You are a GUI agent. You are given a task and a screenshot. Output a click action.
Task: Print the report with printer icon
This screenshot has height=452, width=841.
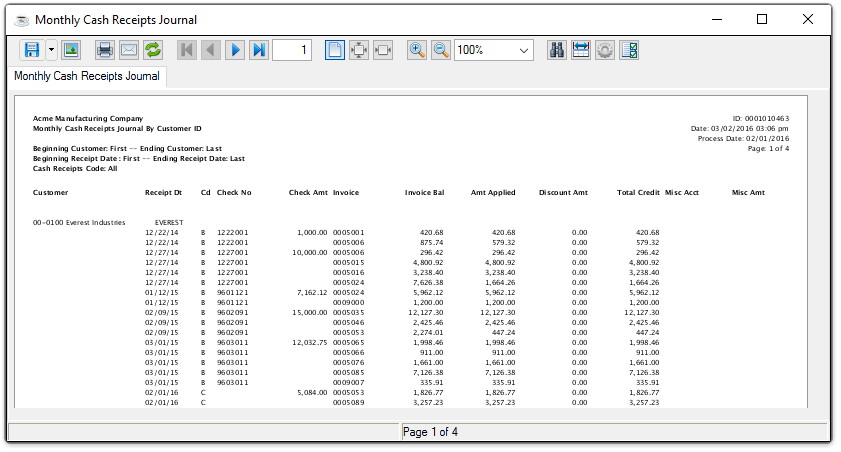tap(104, 50)
